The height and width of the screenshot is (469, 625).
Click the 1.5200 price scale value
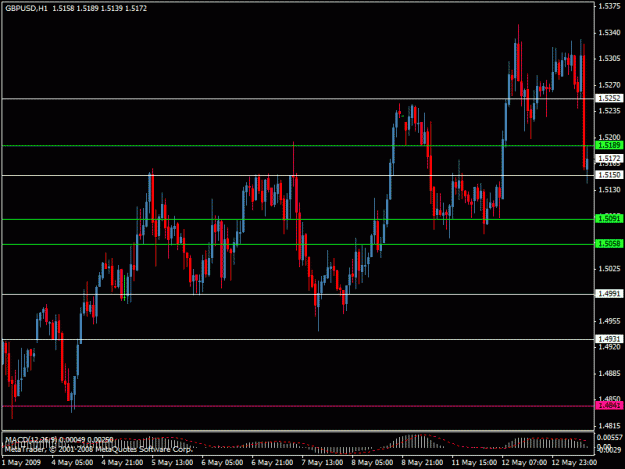coord(609,137)
